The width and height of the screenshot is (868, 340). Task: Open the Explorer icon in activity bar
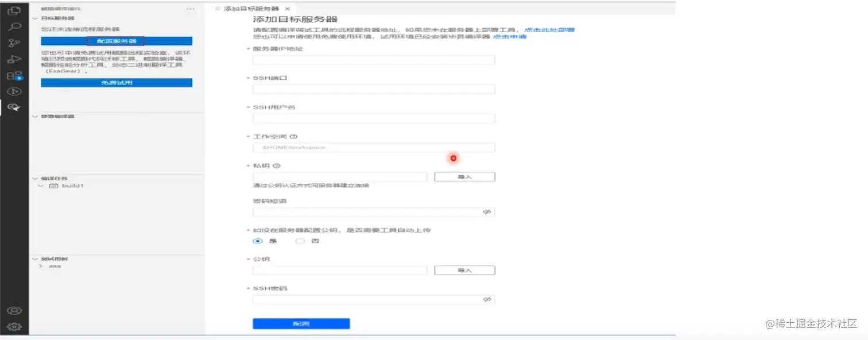14,10
